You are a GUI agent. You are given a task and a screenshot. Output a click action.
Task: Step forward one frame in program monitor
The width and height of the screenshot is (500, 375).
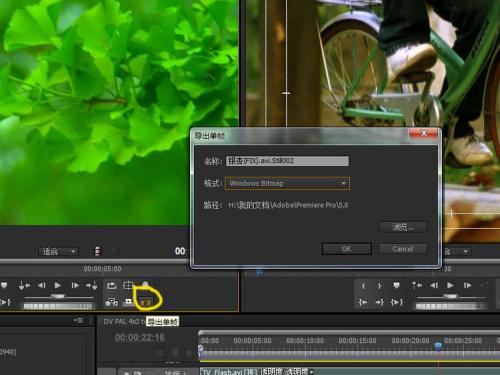467,285
